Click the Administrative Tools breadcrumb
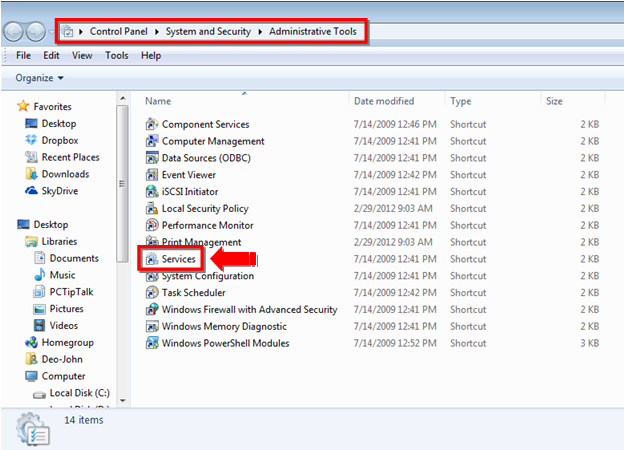This screenshot has width=624, height=450. (313, 31)
